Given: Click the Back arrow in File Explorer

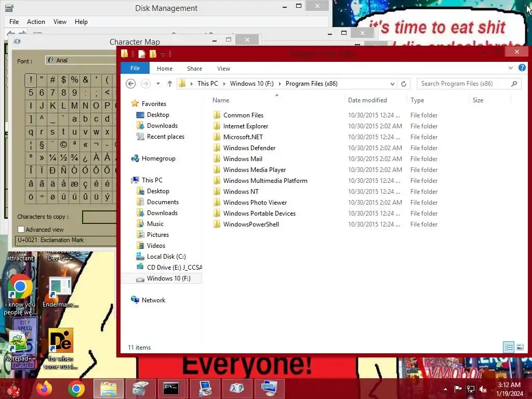Looking at the screenshot, I should click(130, 84).
